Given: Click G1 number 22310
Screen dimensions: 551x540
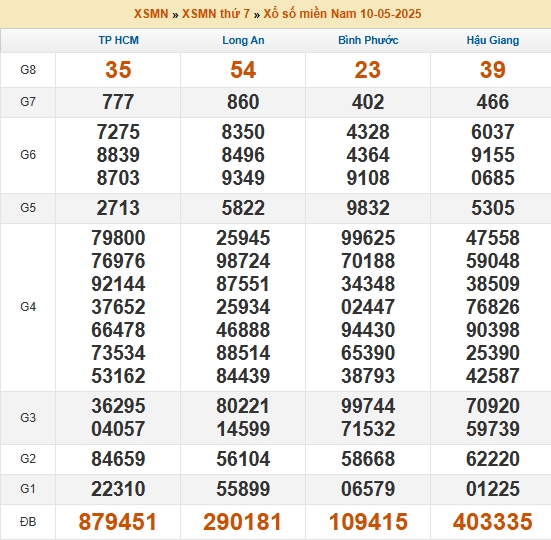Looking at the screenshot, I should (x=118, y=489).
